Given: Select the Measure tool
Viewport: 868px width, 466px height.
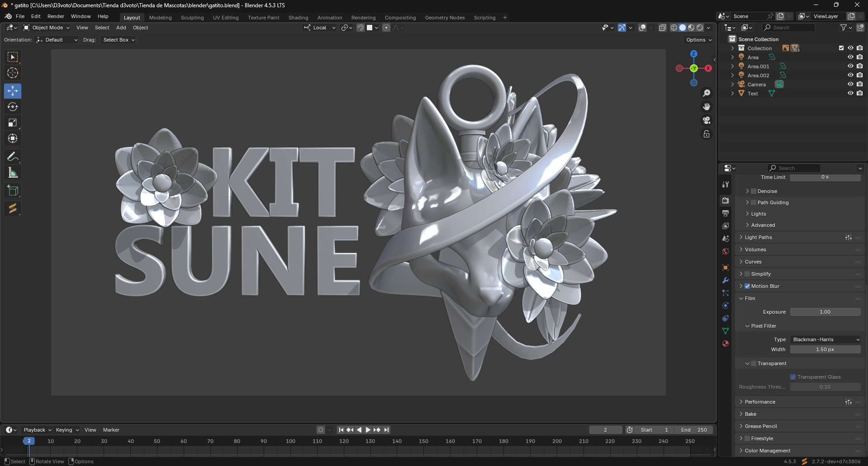Looking at the screenshot, I should coord(13,173).
